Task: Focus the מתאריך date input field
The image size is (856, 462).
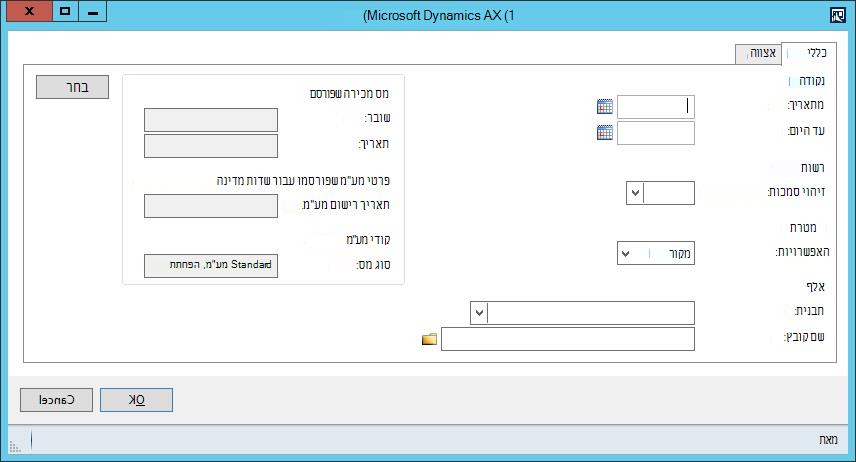Action: [656, 106]
